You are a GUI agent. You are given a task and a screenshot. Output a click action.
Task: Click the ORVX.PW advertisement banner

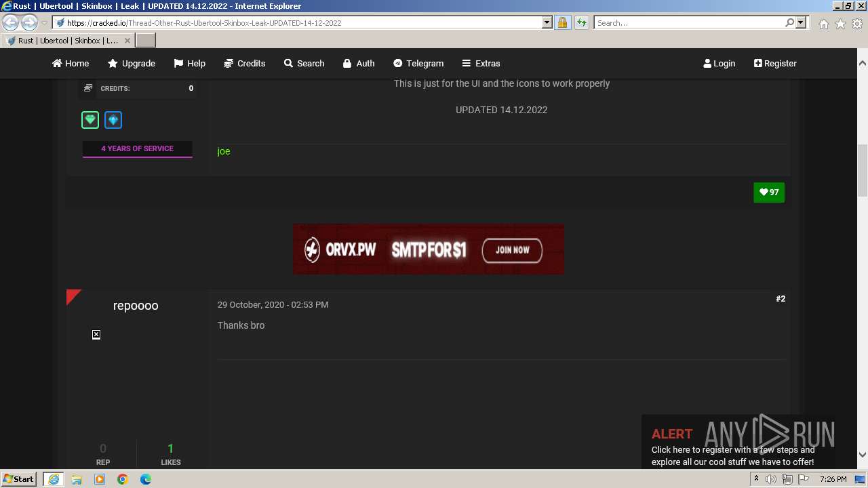point(429,249)
